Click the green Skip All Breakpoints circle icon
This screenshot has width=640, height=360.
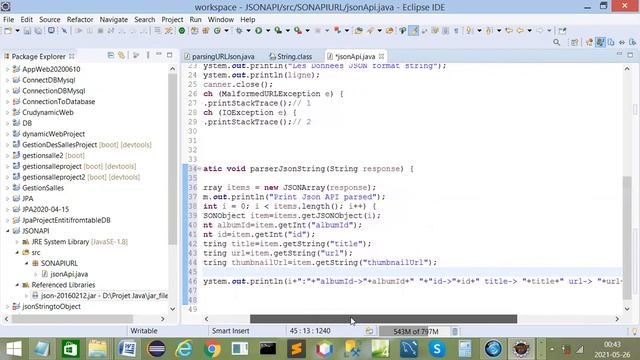[x=182, y=31]
